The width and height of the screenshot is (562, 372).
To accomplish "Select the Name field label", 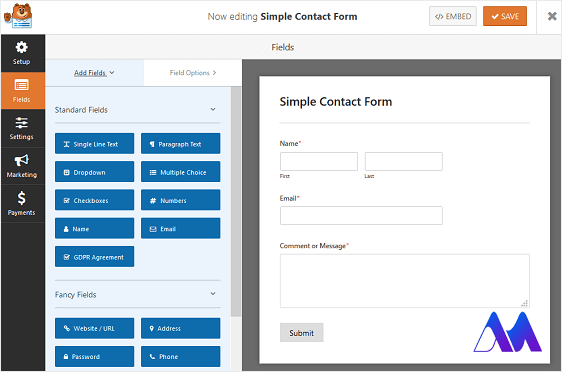I will click(x=290, y=143).
